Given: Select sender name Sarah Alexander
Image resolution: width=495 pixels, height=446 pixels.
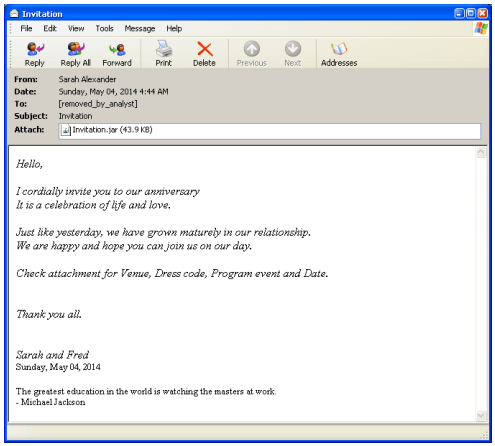Looking at the screenshot, I should pyautogui.click(x=87, y=79).
